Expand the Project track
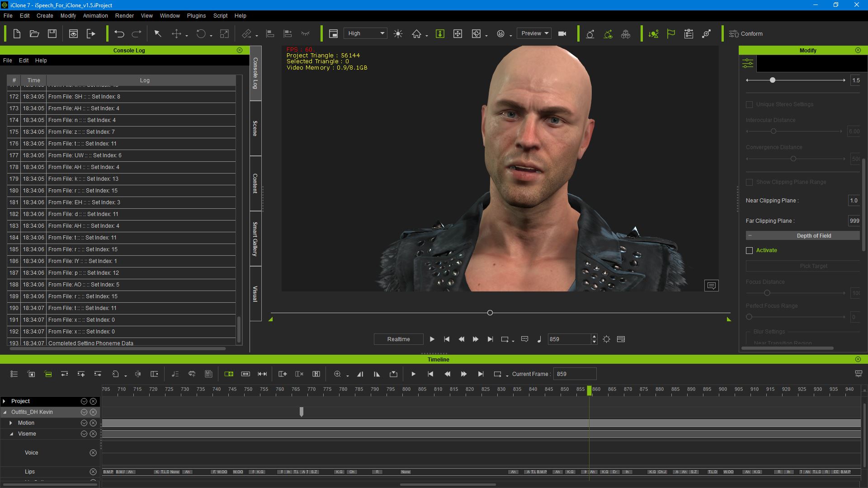Screen dimensions: 868x488 point(4,401)
